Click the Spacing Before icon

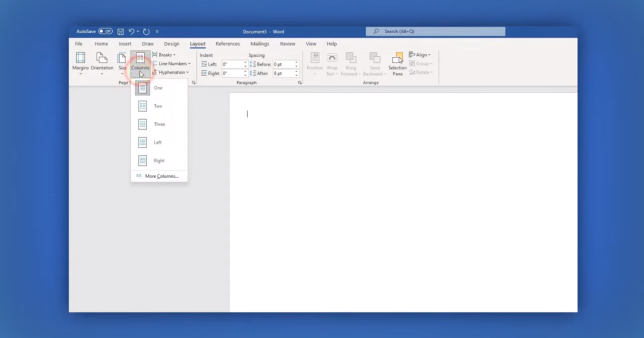253,64
